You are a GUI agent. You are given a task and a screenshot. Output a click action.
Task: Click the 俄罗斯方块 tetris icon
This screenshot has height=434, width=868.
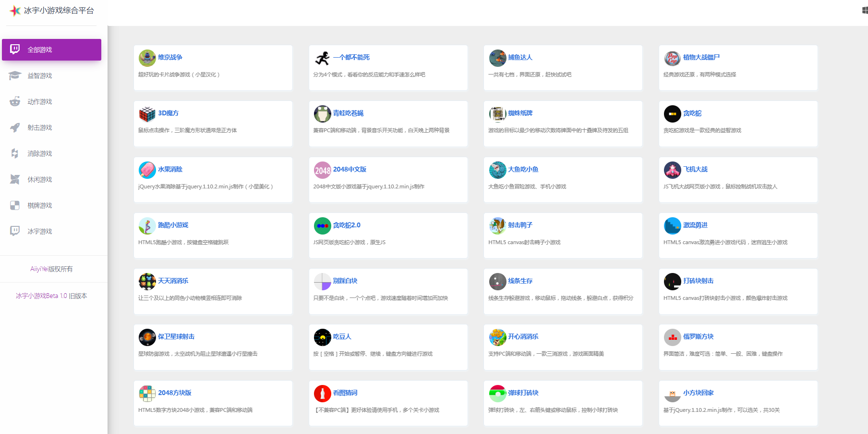672,337
